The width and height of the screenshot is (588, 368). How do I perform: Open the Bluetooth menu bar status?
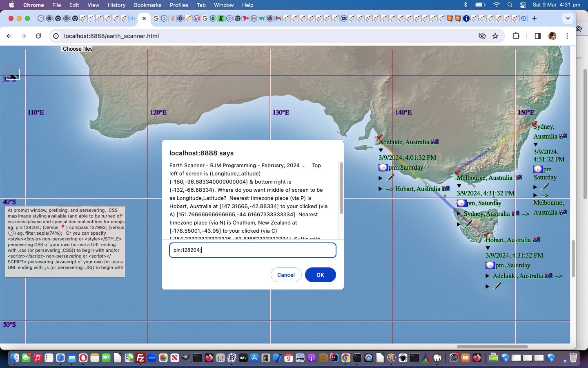coord(465,5)
